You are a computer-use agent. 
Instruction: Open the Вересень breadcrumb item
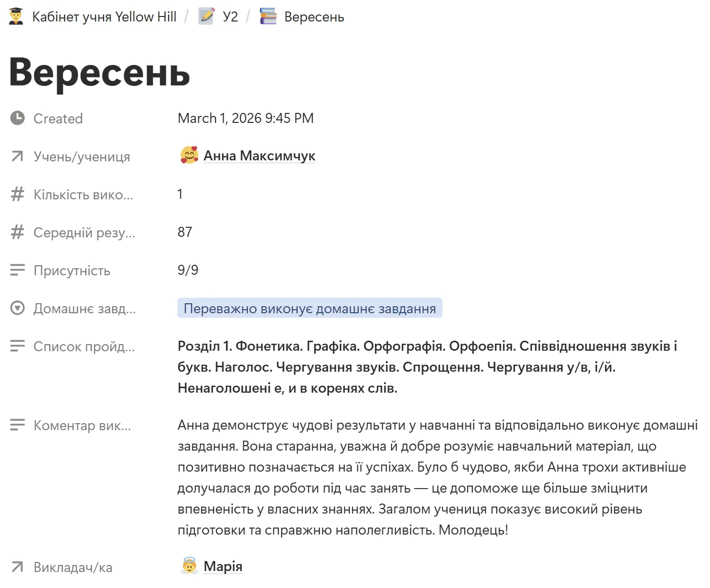[x=314, y=17]
